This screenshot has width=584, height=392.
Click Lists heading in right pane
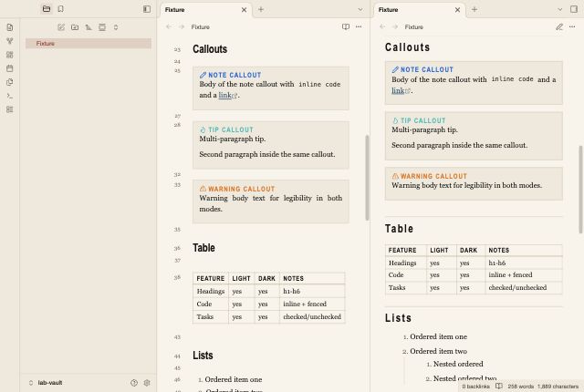(x=398, y=318)
